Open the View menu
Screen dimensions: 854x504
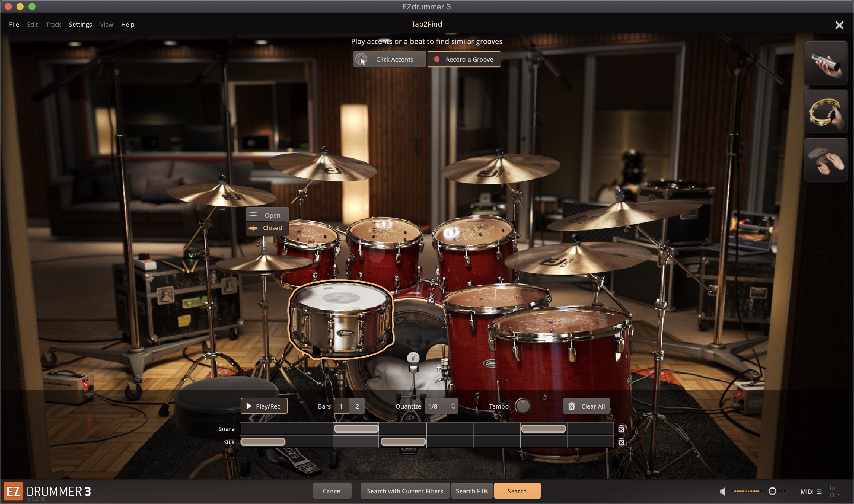coord(106,24)
